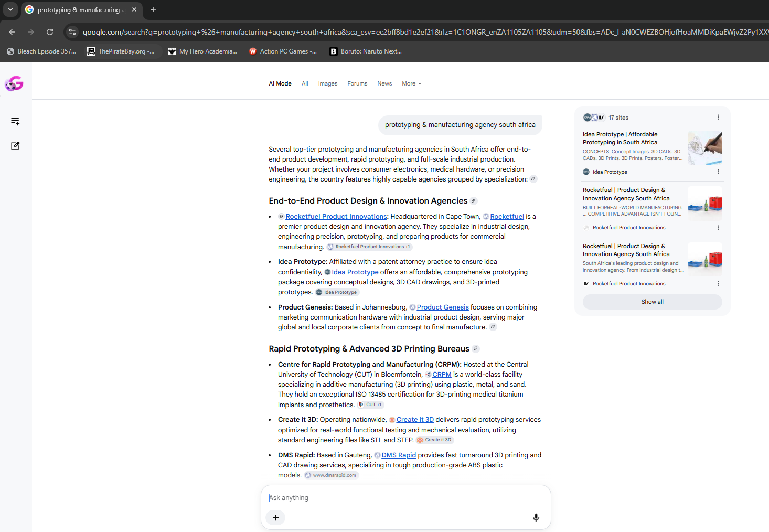Click Idea Prototype source chip after 'prototypes.'

337,292
